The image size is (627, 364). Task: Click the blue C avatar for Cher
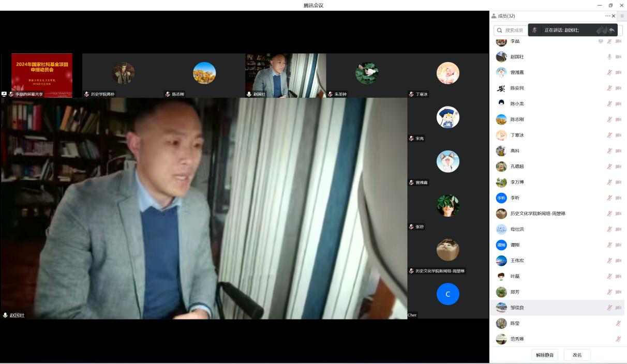(447, 294)
